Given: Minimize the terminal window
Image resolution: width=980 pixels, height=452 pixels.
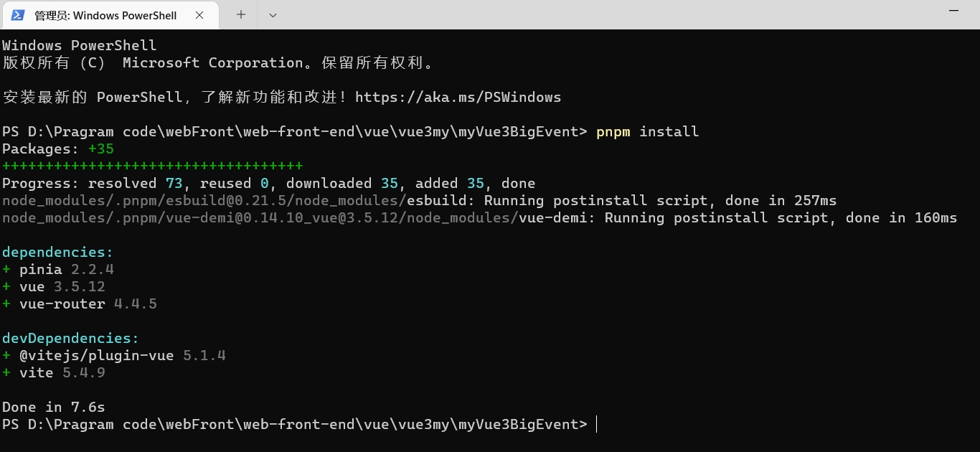Looking at the screenshot, I should point(954,10).
